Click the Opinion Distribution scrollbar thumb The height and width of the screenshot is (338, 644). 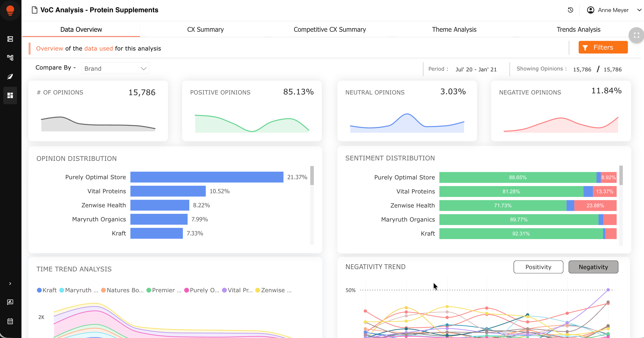312,176
